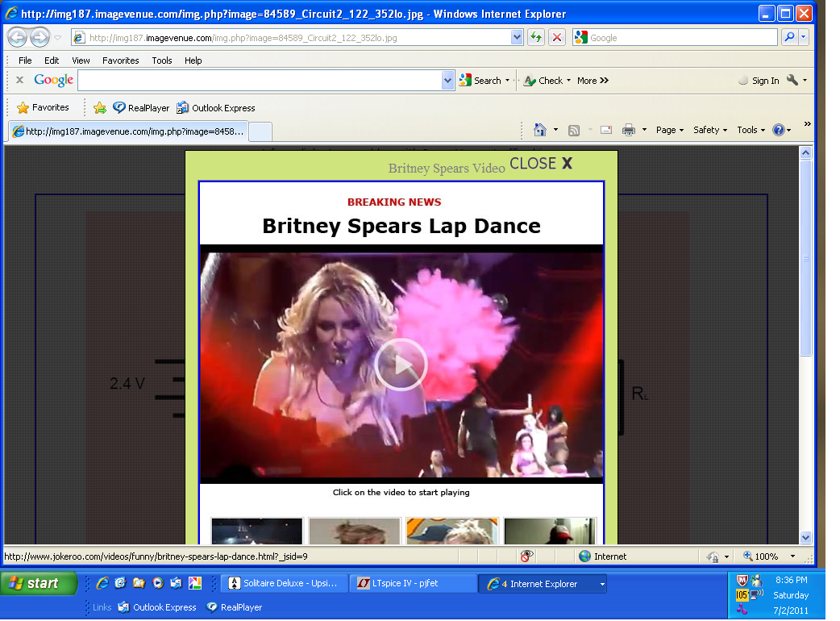Click the Refresh page icon
The width and height of the screenshot is (840, 621).
(x=536, y=38)
